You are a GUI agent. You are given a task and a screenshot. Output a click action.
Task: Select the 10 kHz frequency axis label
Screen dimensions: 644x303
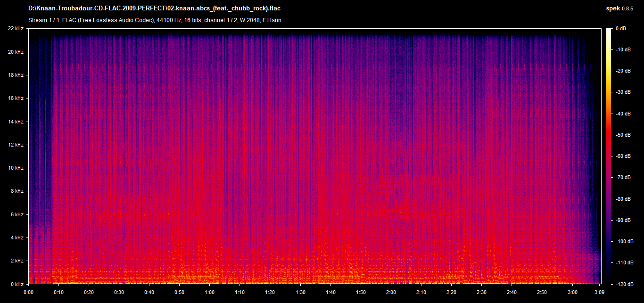click(16, 168)
